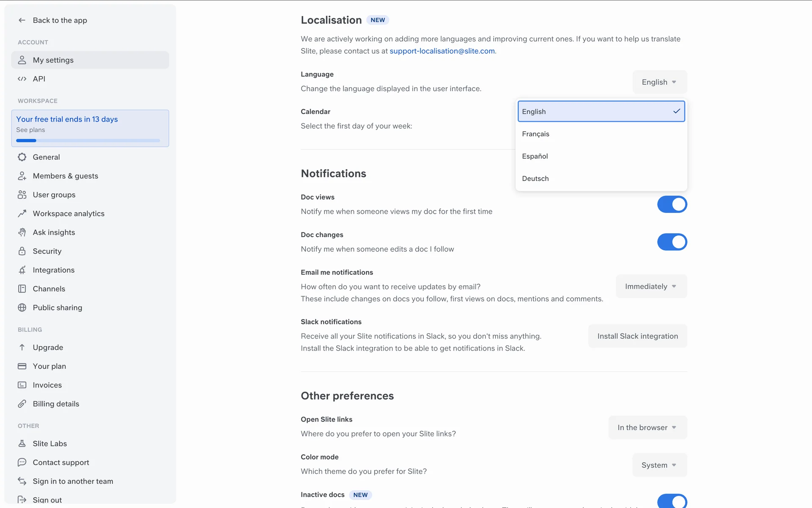This screenshot has height=508, width=812.
Task: Click Install Slack integration button
Action: tap(637, 336)
